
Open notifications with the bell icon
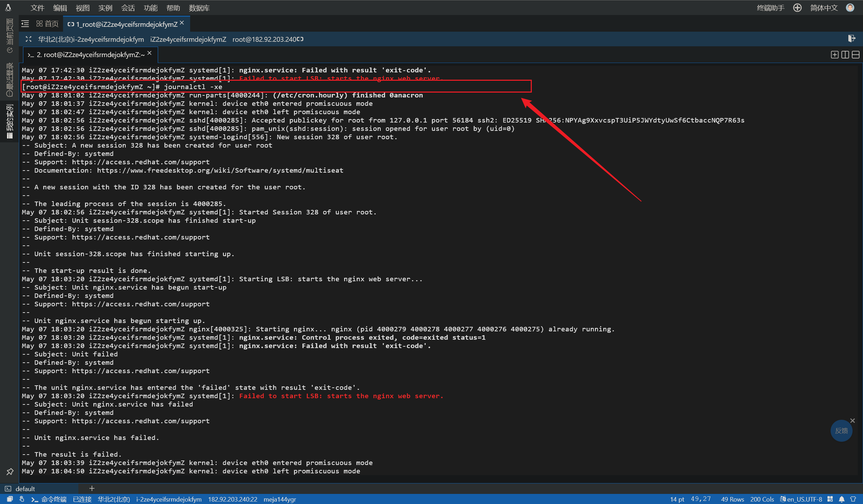842,499
